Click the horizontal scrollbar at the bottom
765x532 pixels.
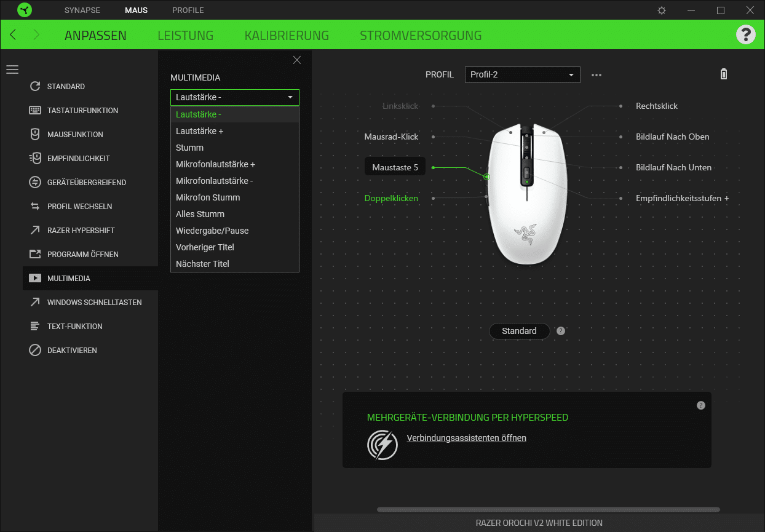click(547, 509)
